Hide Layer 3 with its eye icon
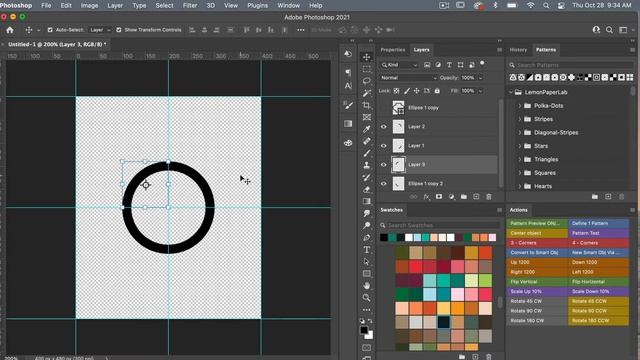The width and height of the screenshot is (640, 360). coord(384,164)
